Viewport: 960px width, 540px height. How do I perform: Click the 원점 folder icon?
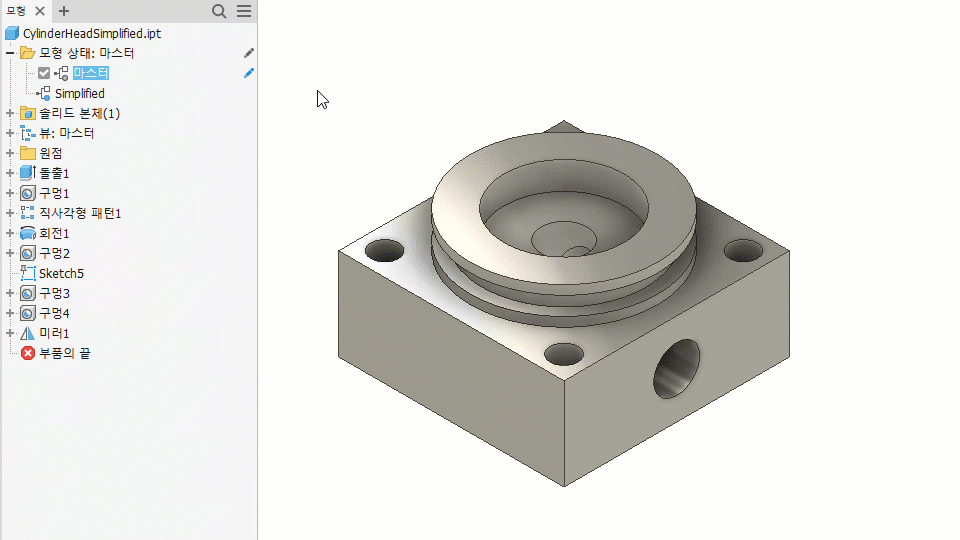pyautogui.click(x=28, y=153)
